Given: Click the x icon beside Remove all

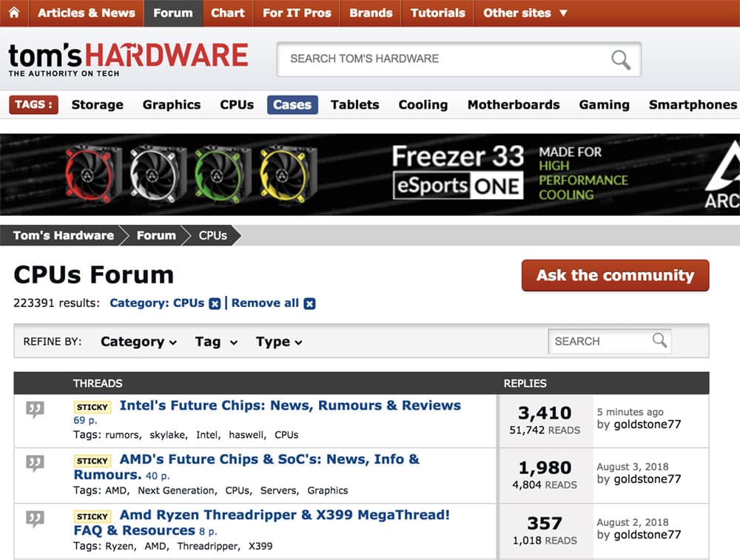Looking at the screenshot, I should point(309,304).
